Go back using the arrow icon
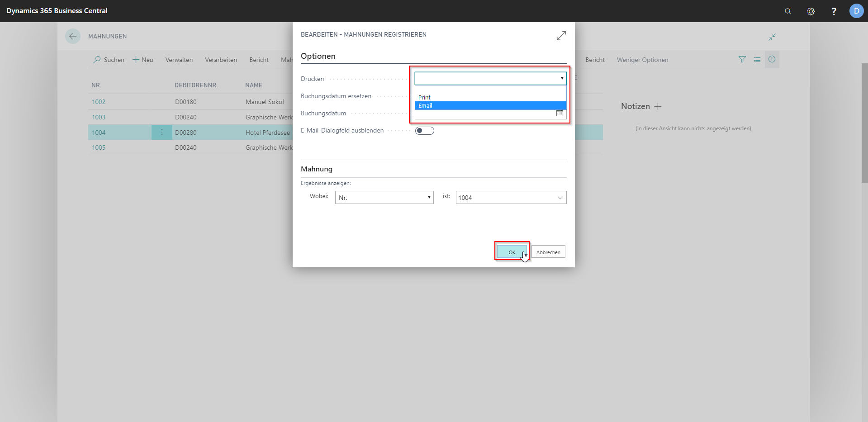The image size is (868, 422). (73, 36)
